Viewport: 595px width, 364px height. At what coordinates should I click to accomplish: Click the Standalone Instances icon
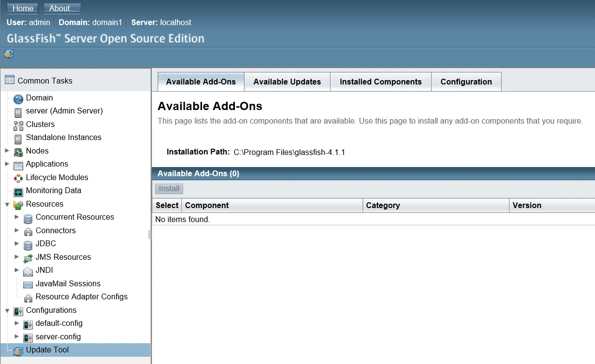click(x=18, y=140)
